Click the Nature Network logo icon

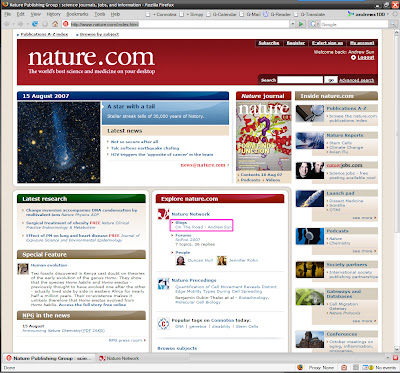click(x=163, y=214)
